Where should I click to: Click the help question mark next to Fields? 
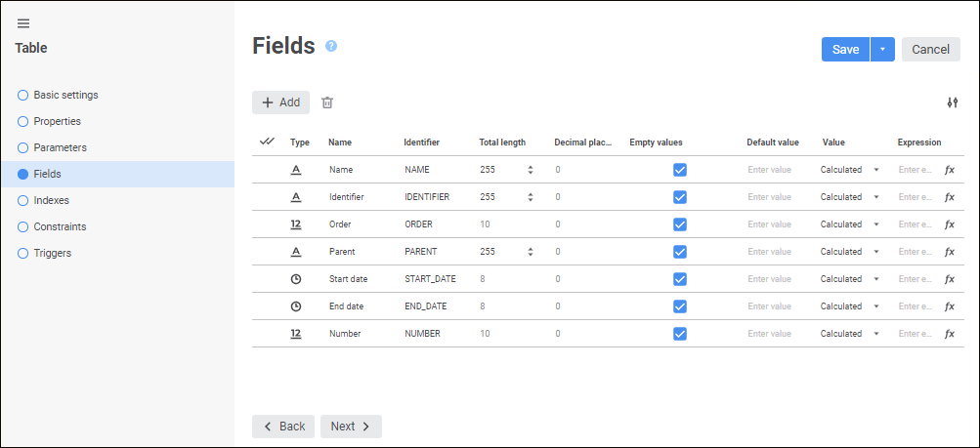pyautogui.click(x=331, y=46)
